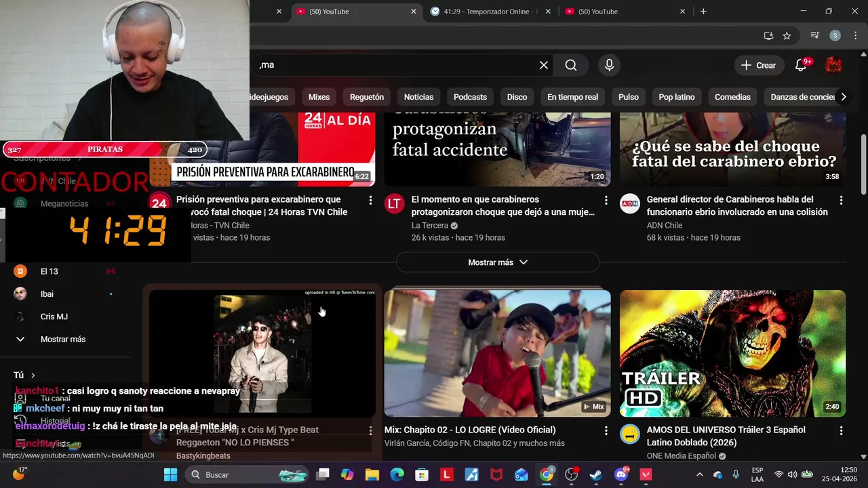Select the Pulso filter chip
The image size is (868, 488).
pos(629,97)
